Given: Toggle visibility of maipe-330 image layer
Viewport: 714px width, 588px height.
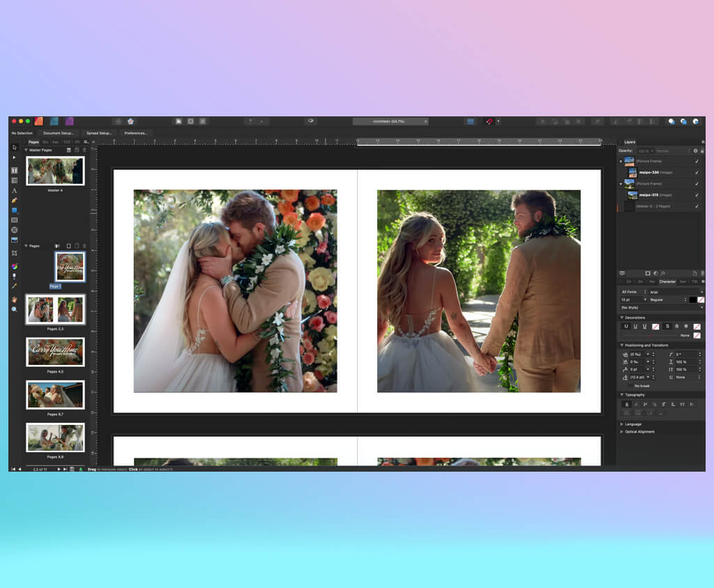Looking at the screenshot, I should [697, 173].
